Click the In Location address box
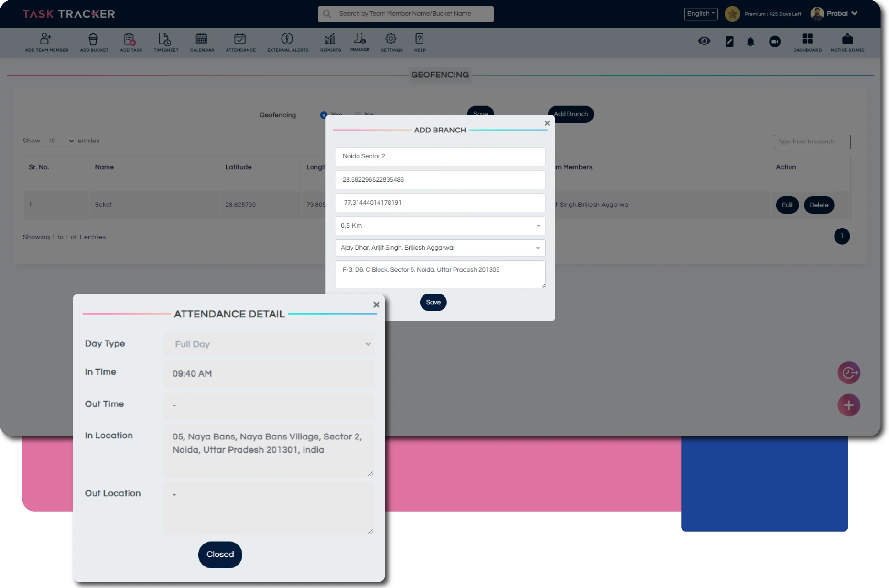 [268, 451]
